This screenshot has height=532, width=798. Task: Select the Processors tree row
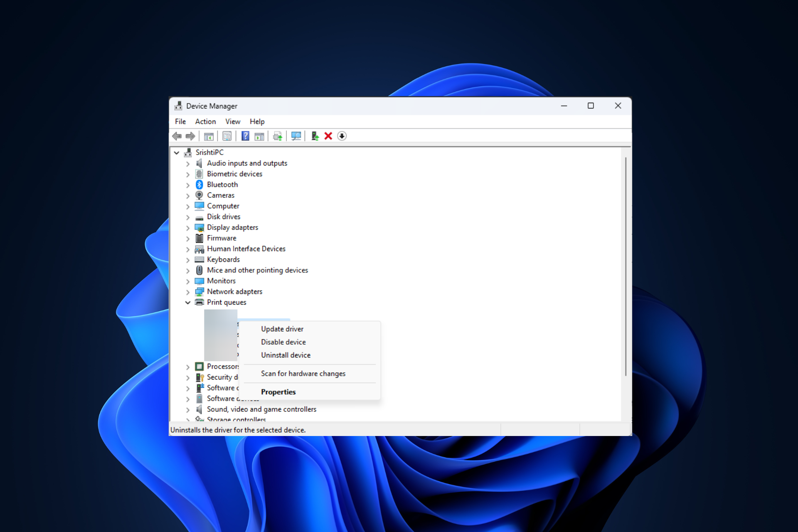tap(217, 367)
